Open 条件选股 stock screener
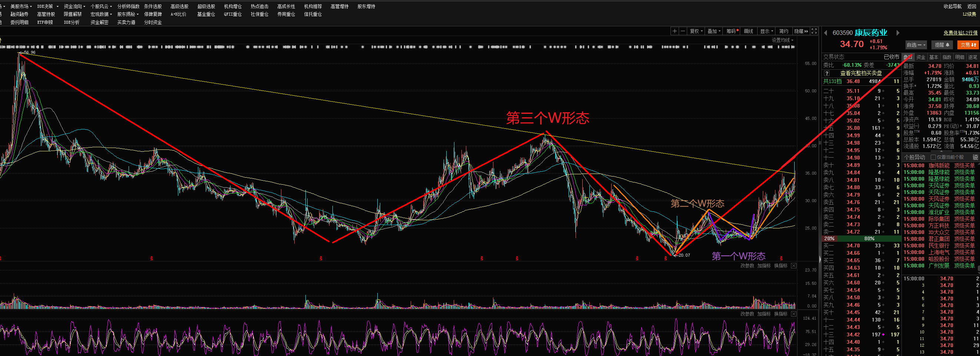Viewport: 980px width, 356px height. point(153,6)
